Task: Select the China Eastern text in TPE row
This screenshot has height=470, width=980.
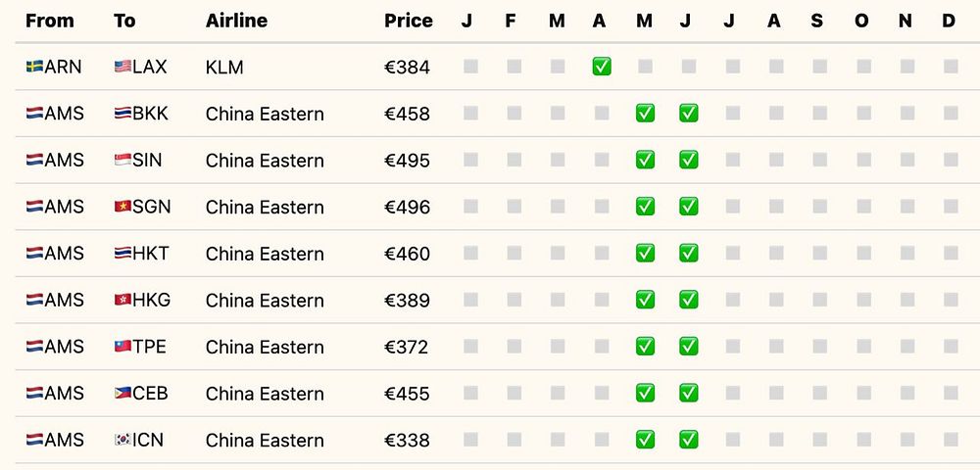Action: click(x=265, y=347)
